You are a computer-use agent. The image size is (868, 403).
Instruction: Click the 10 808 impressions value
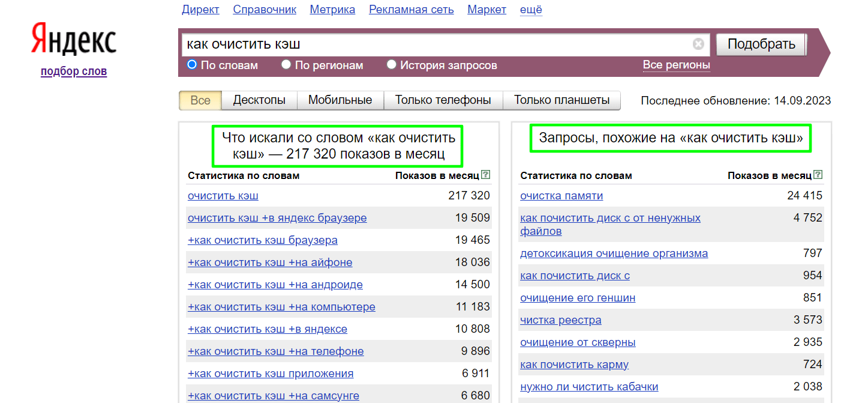473,329
